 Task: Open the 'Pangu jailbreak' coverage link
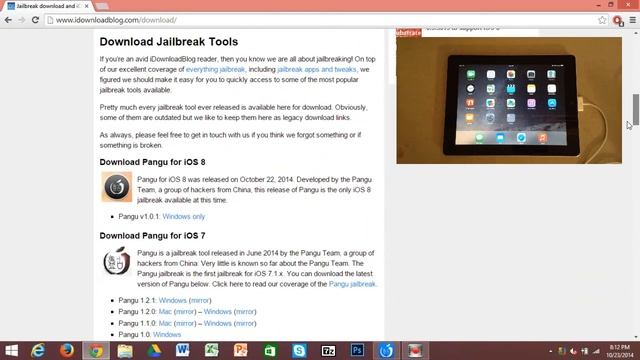click(352, 284)
